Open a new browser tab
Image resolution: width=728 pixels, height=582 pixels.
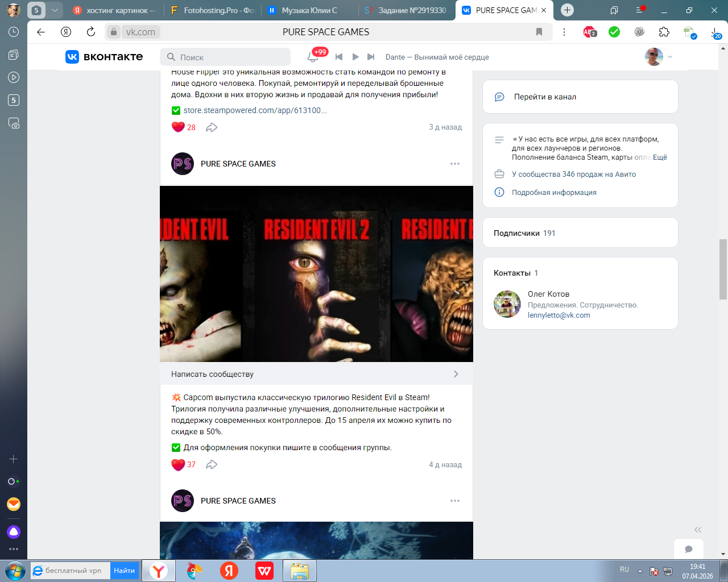pos(567,10)
